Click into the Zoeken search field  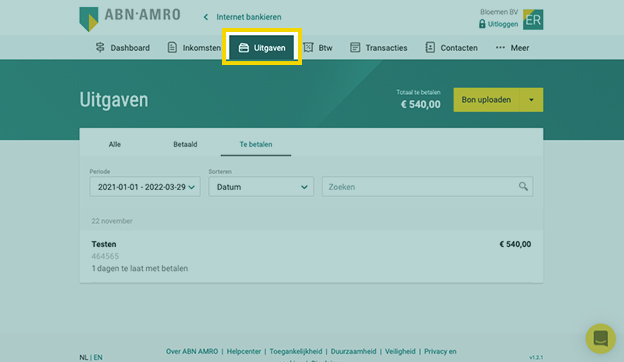click(x=427, y=187)
